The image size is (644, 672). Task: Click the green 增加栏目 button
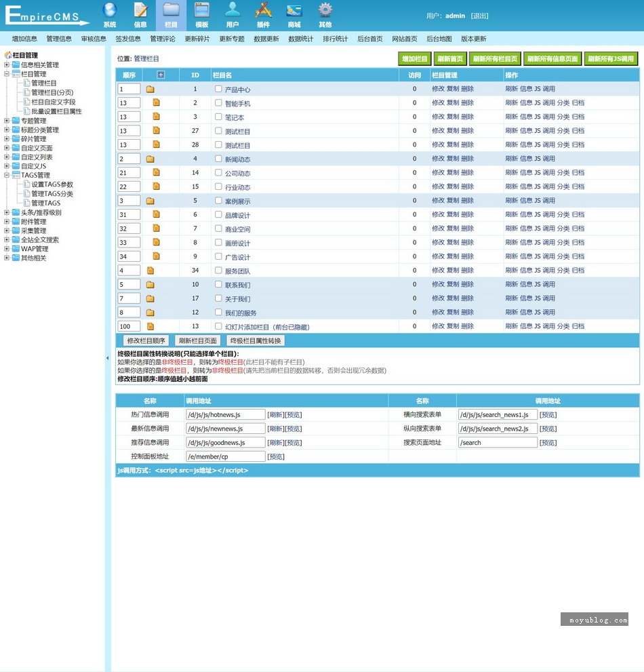(414, 59)
